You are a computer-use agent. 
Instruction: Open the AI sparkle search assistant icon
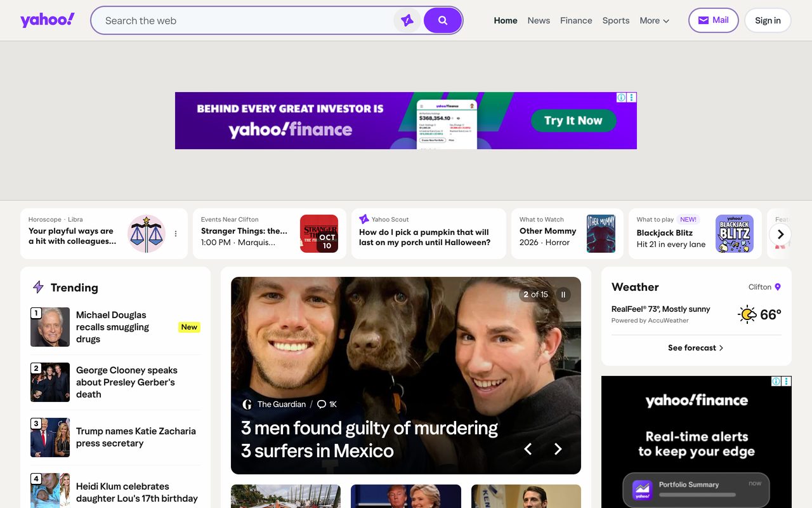point(407,20)
